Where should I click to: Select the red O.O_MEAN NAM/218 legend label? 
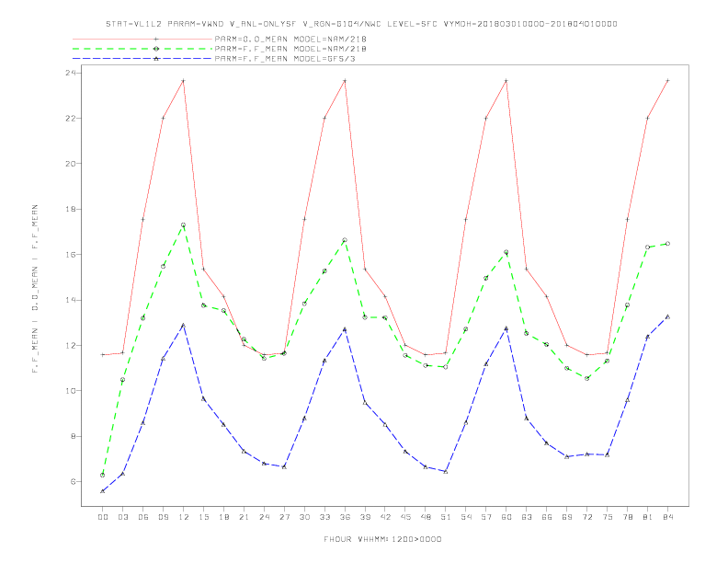(290, 39)
